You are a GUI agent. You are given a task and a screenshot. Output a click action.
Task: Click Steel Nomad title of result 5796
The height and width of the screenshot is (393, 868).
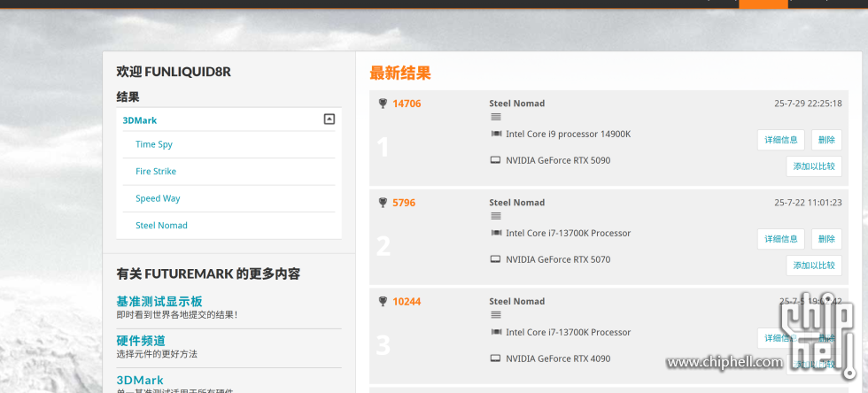tap(516, 203)
